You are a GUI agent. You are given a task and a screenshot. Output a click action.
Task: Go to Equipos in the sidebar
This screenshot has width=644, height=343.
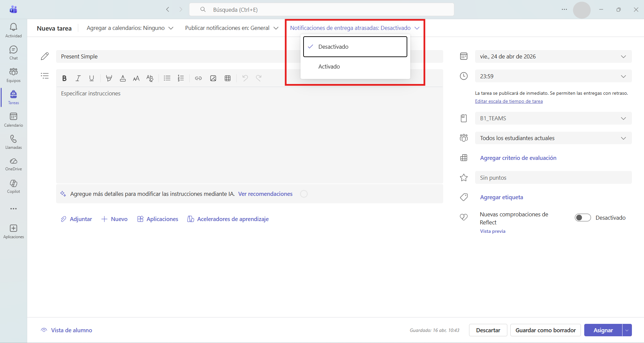(13, 75)
